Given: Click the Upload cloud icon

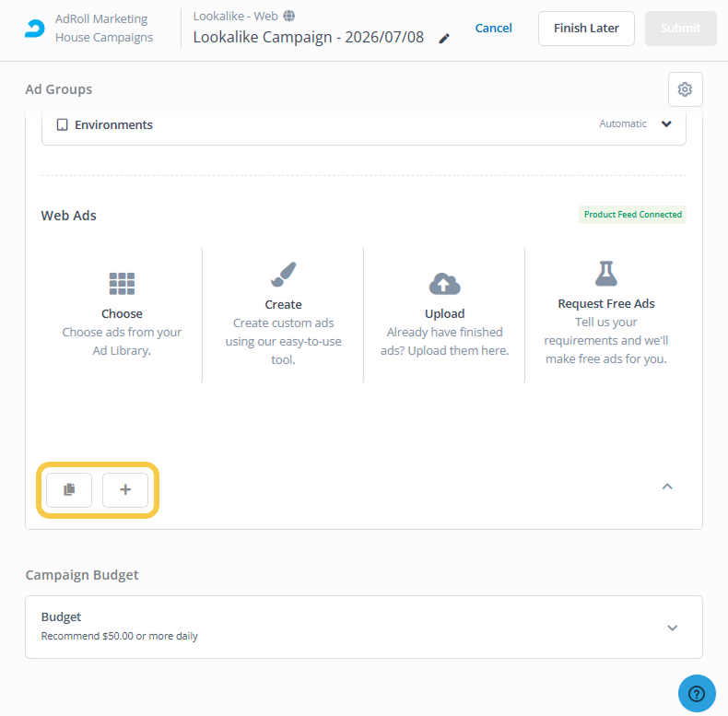Looking at the screenshot, I should coord(444,284).
